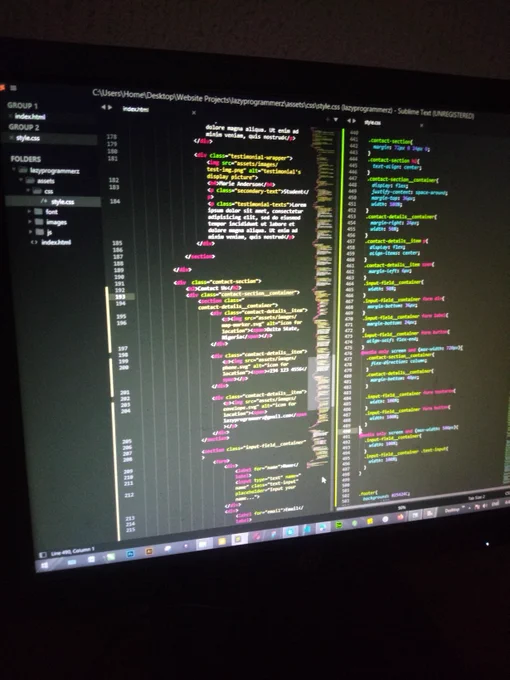Viewport: 510px width, 680px height.
Task: Click the GROUP 1 heading
Action: point(23,105)
